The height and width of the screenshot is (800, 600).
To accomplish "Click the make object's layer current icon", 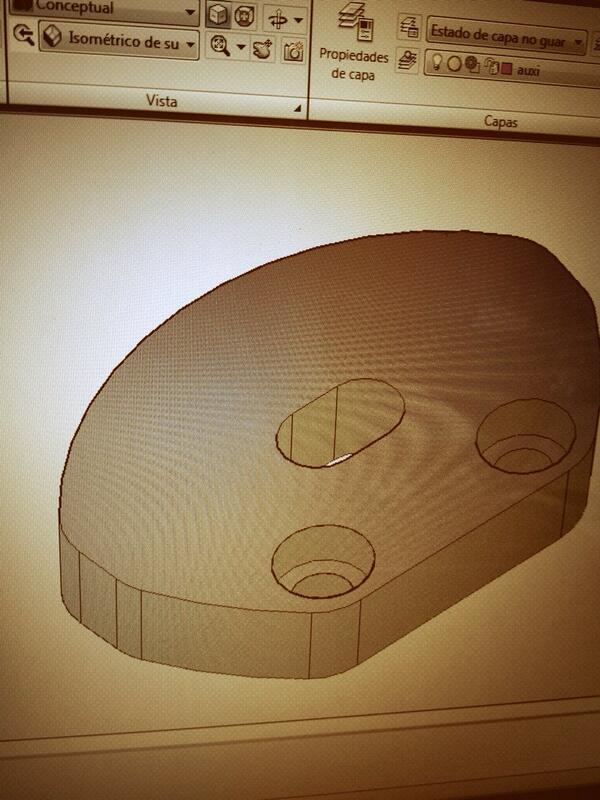I will click(x=407, y=61).
